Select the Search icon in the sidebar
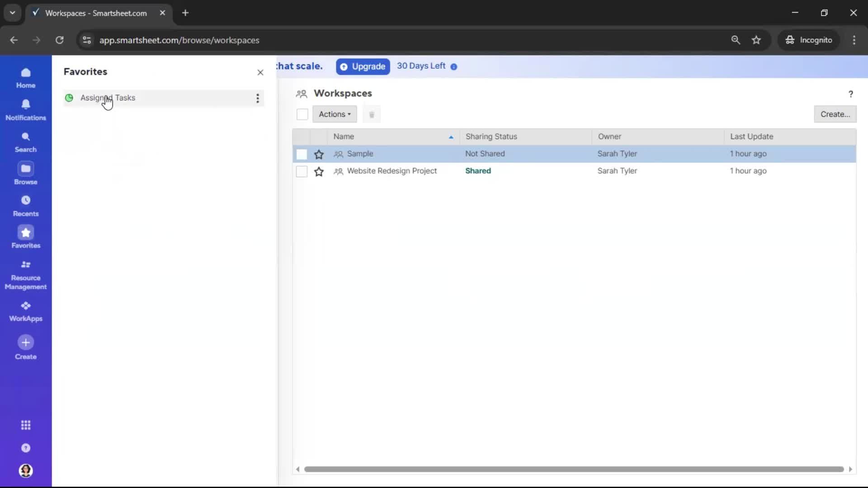The width and height of the screenshot is (868, 488). tap(26, 141)
